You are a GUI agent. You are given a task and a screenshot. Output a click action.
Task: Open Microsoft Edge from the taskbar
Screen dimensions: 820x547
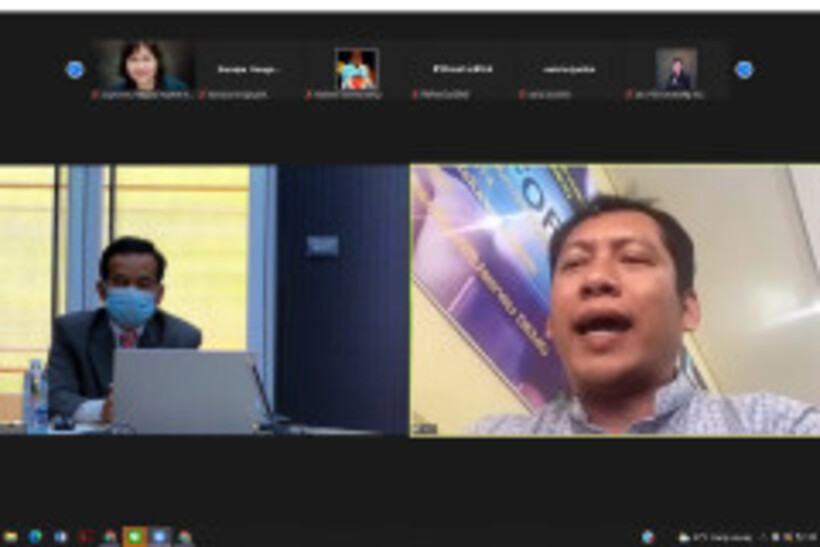[x=36, y=537]
